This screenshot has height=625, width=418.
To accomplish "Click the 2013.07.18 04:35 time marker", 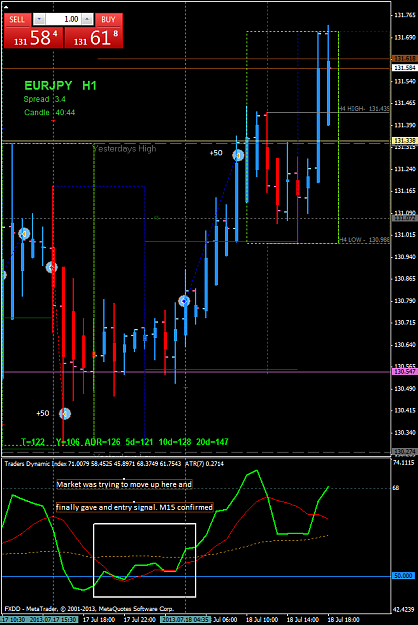I will pyautogui.click(x=186, y=620).
